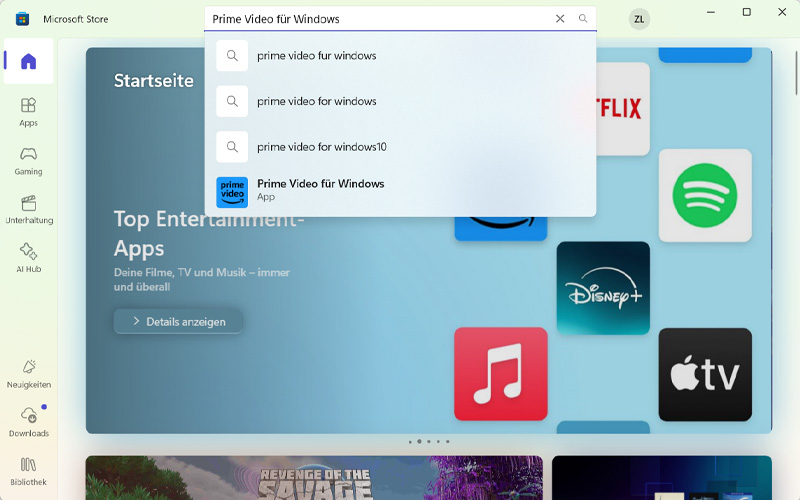Open the Disney+ app tile
This screenshot has width=800, height=500.
click(x=603, y=288)
